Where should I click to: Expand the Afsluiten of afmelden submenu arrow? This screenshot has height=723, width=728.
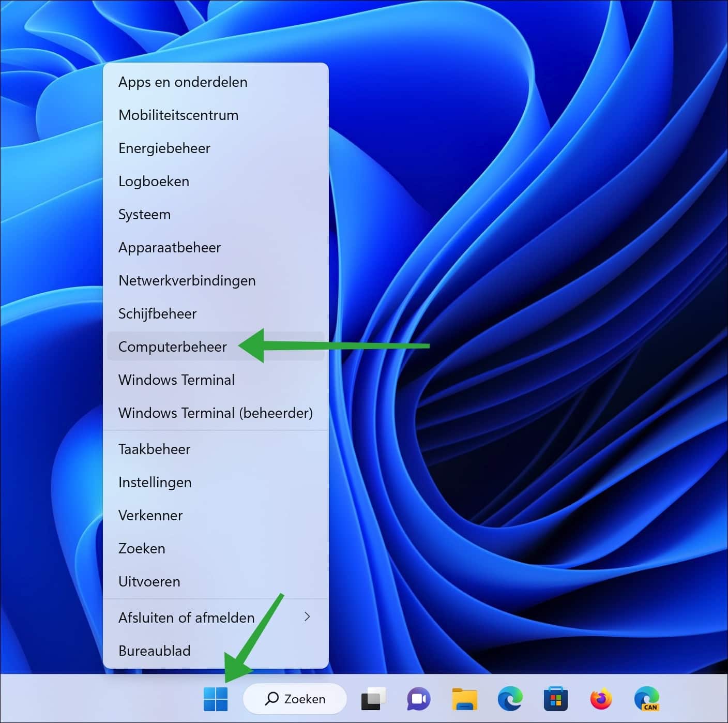pos(307,616)
